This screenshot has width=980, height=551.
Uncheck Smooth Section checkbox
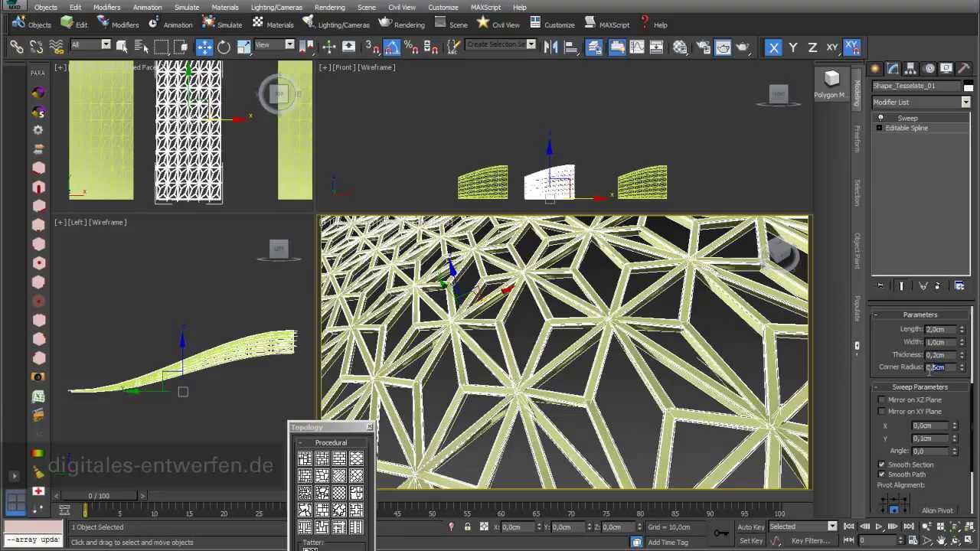(x=881, y=465)
